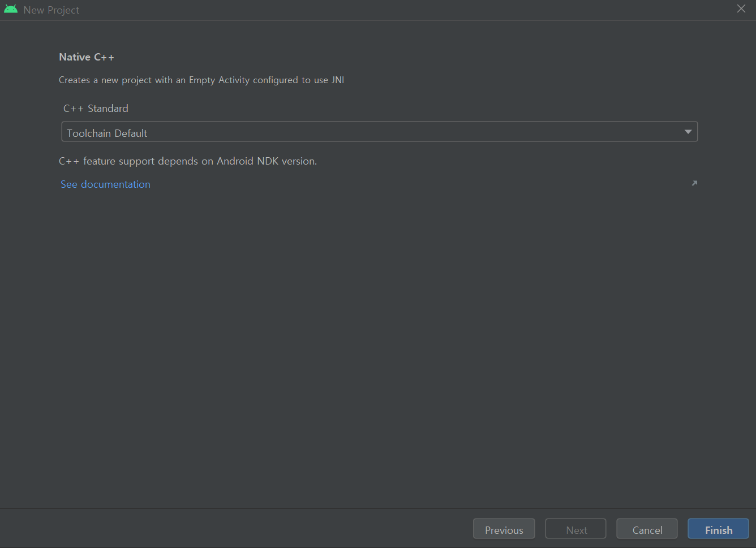Click the New Project title text
The image size is (756, 548).
coord(51,10)
